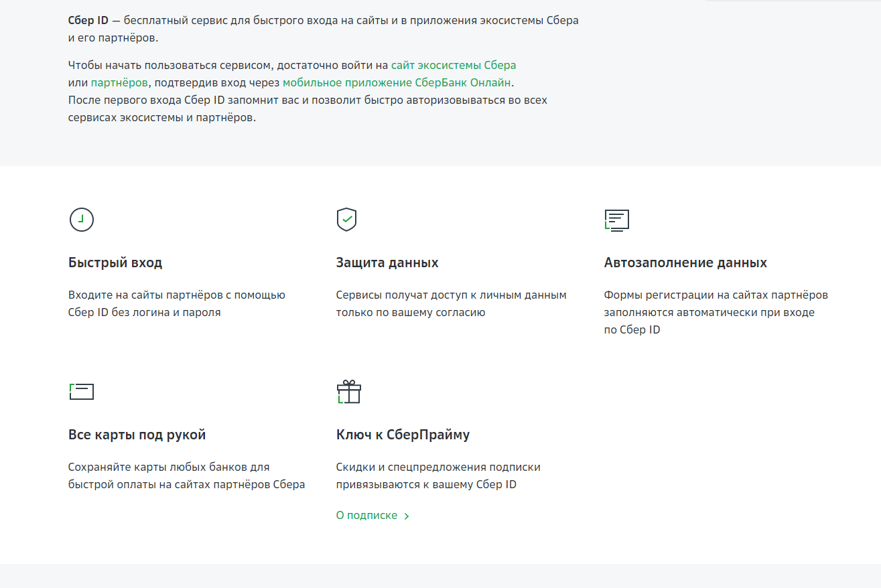This screenshot has width=881, height=588.
Task: Click the chevron arrow next to О подписке
Action: coord(407,516)
